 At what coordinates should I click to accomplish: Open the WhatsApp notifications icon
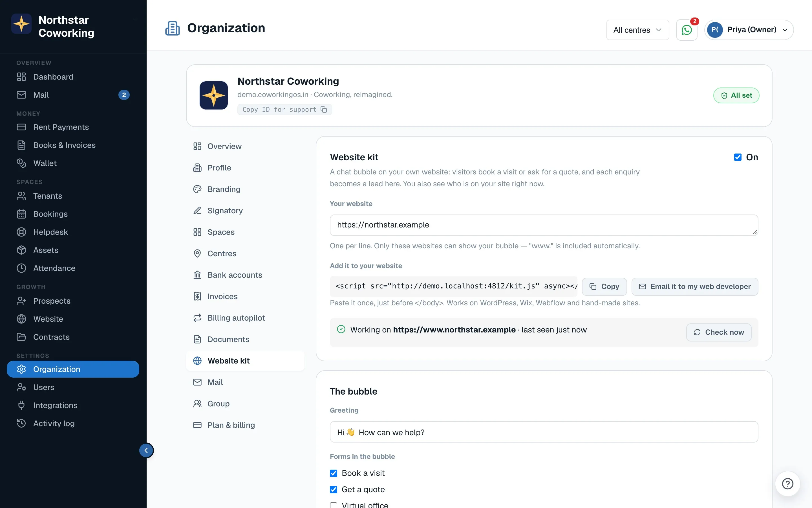(x=687, y=30)
